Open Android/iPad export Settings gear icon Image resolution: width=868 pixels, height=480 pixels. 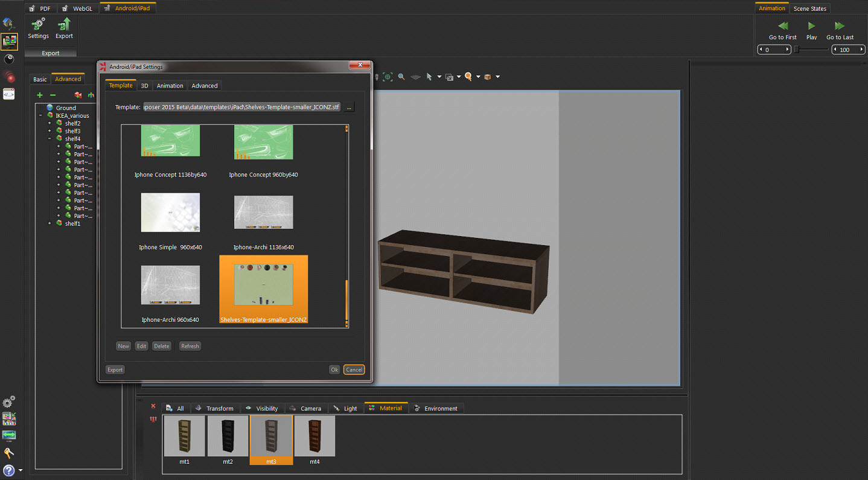tap(38, 24)
